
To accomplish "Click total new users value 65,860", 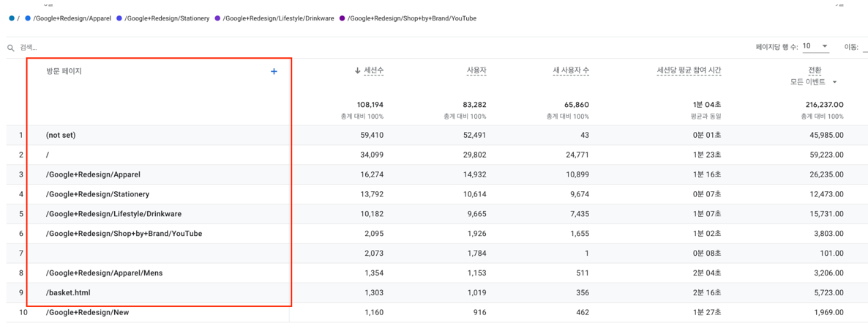I will [577, 104].
